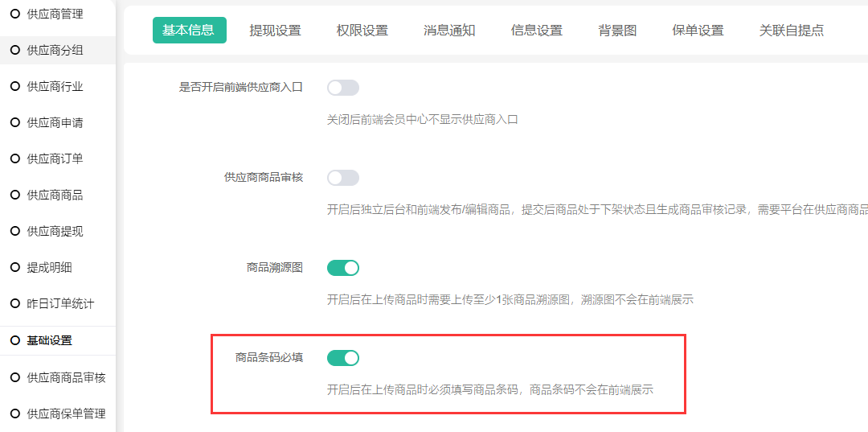Turn off the 商品条码必填 toggle

click(343, 358)
